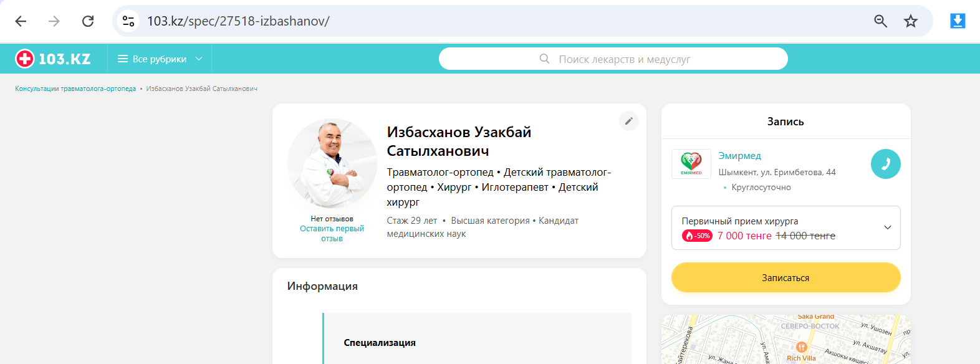Call the clinic via the phone icon button
The image size is (980, 364).
(x=886, y=164)
